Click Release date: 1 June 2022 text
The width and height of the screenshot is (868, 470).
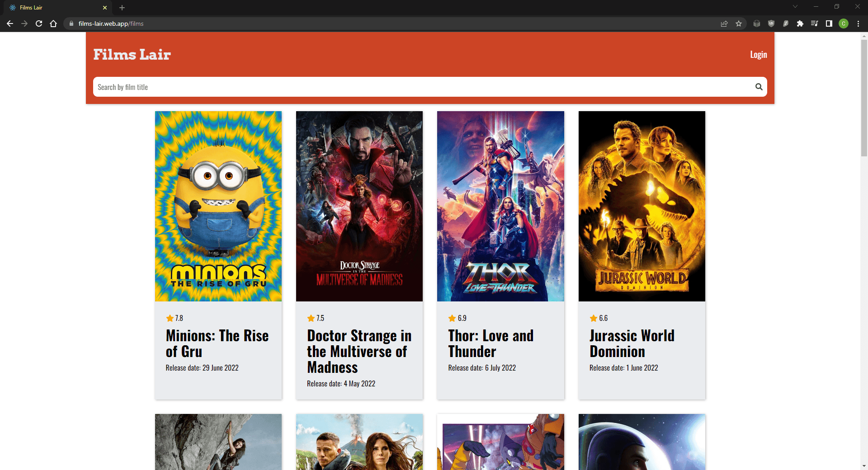coord(623,368)
